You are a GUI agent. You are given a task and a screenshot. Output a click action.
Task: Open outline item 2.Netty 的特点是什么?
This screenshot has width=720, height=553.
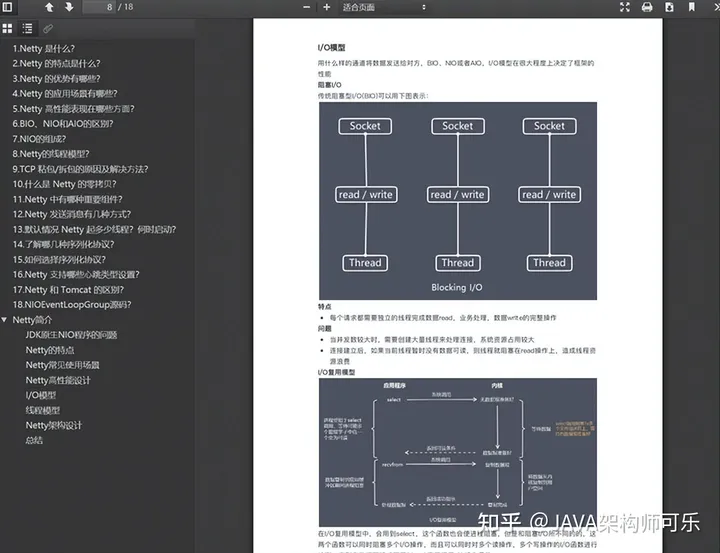tap(56, 63)
